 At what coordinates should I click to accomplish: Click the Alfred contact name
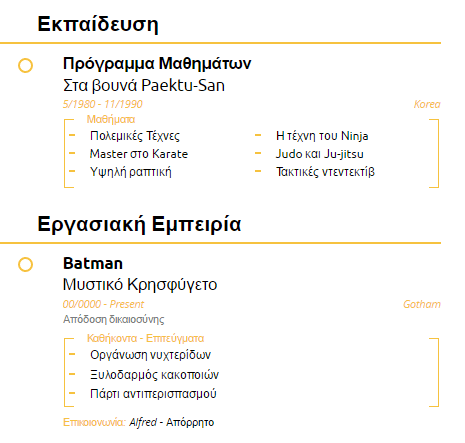143,422
